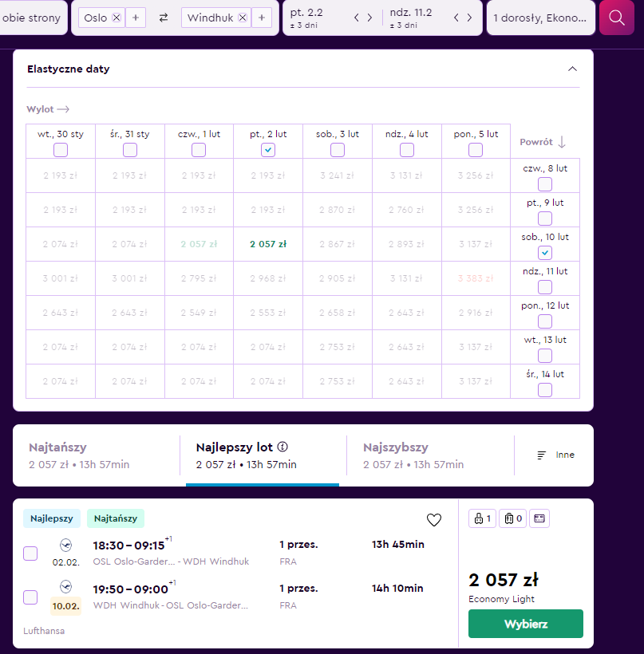
Task: Check the ndz., 11 lut return checkbox
Action: pyautogui.click(x=545, y=287)
